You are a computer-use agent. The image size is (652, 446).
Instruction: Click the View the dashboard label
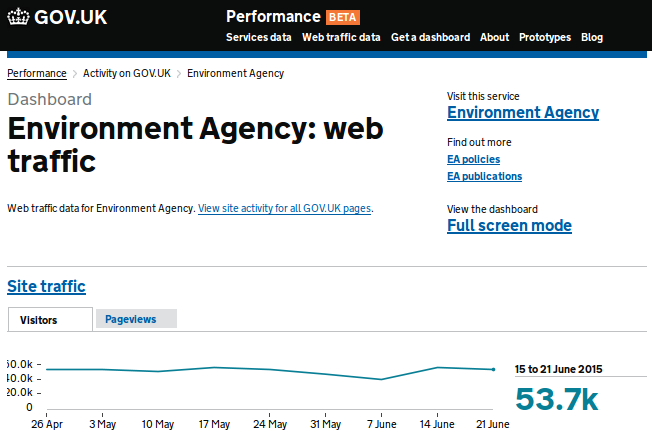click(x=492, y=209)
